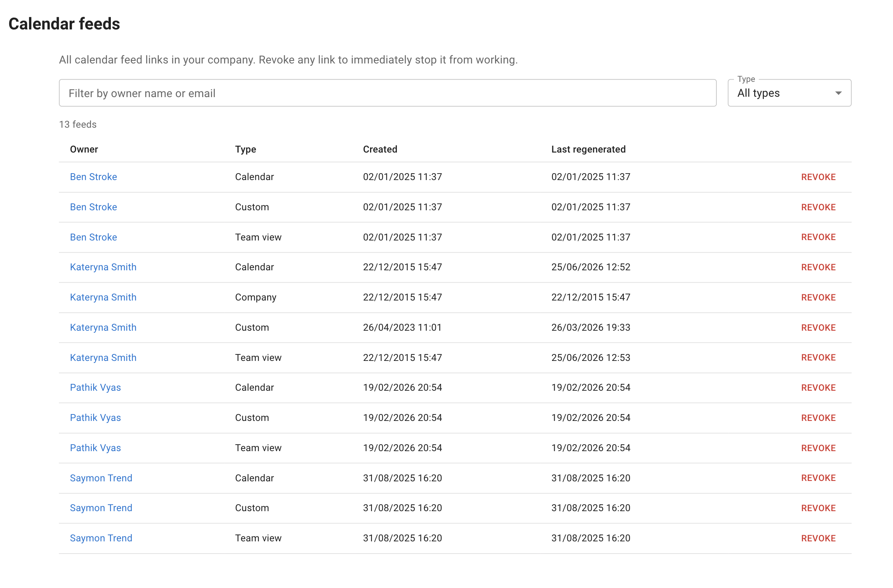The width and height of the screenshot is (893, 588).
Task: Focus the owner name or email filter field
Action: (x=388, y=93)
